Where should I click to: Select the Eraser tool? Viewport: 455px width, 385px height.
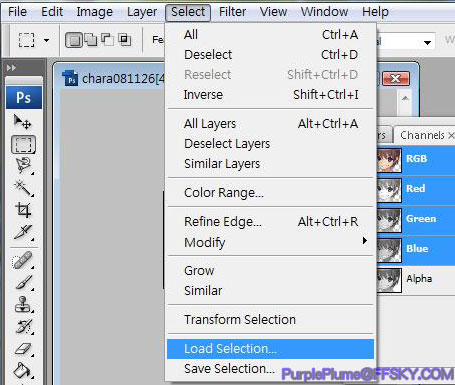coord(23,349)
